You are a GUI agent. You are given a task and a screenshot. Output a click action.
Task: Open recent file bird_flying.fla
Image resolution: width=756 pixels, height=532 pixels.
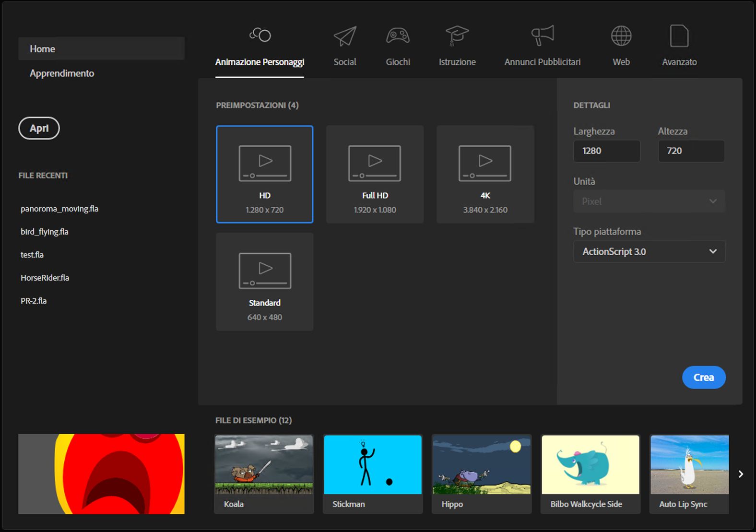click(45, 232)
